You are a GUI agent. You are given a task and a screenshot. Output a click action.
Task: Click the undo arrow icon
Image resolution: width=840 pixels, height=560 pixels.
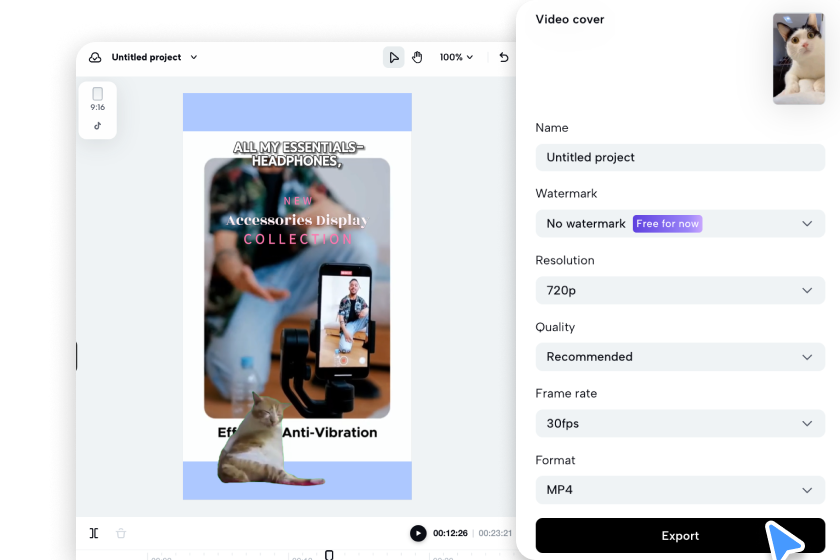point(504,57)
